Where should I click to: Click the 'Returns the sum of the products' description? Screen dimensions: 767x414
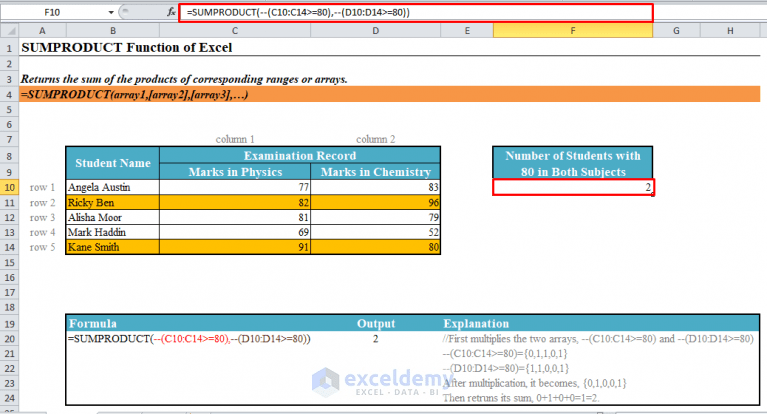click(x=184, y=79)
